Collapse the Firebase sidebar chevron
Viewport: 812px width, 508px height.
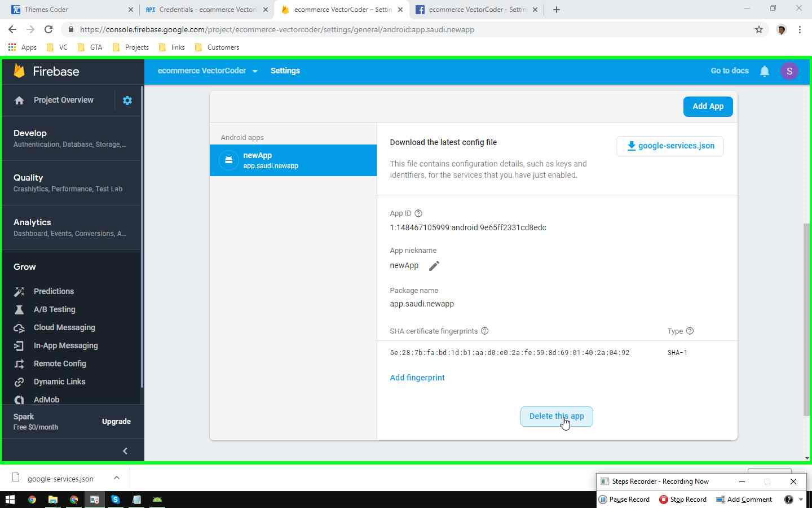[x=125, y=451]
